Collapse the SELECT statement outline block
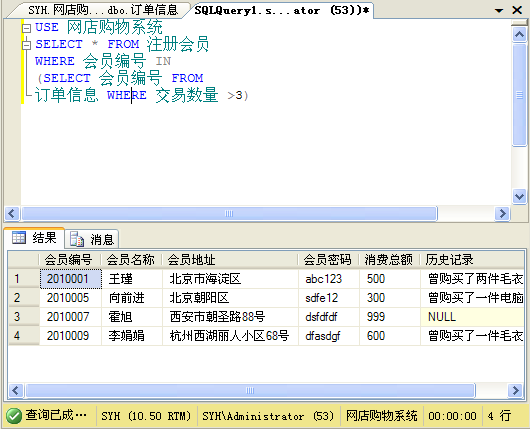 tap(26, 45)
